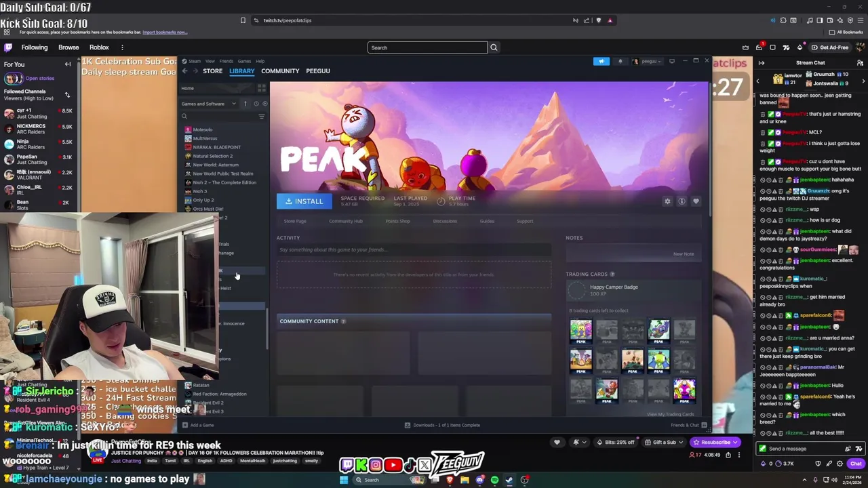Image resolution: width=868 pixels, height=488 pixels.
Task: Open the View menu in the Steam window
Action: coord(210,61)
